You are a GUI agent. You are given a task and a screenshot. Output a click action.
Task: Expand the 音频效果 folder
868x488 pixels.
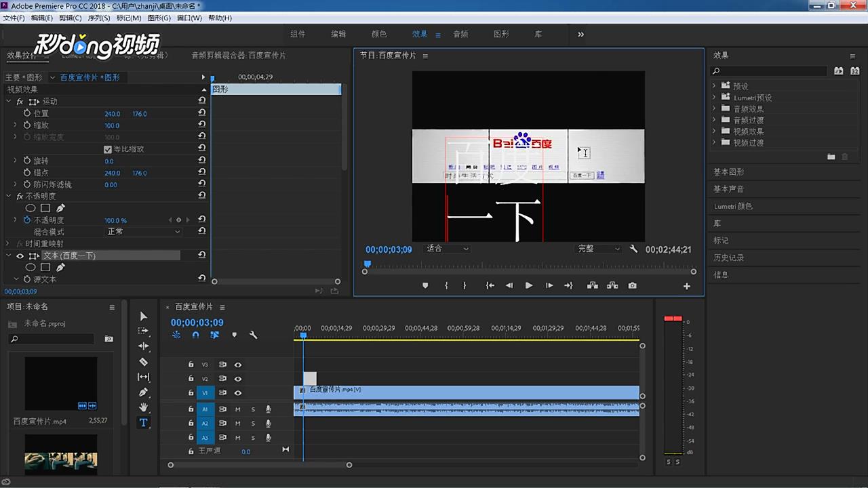[x=714, y=109]
